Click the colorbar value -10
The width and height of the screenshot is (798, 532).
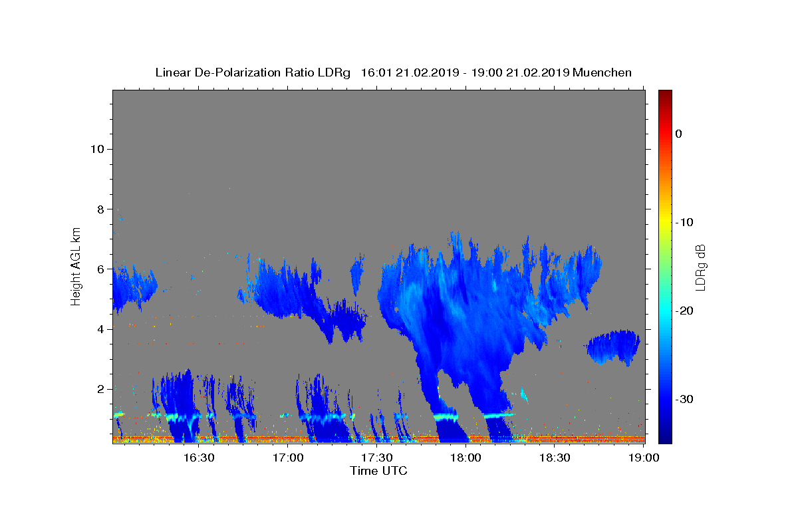point(685,222)
